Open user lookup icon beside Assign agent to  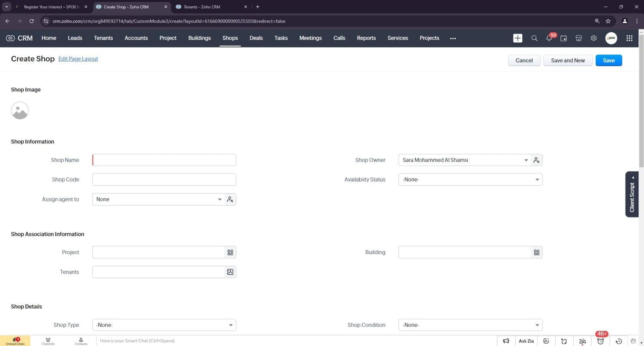230,199
